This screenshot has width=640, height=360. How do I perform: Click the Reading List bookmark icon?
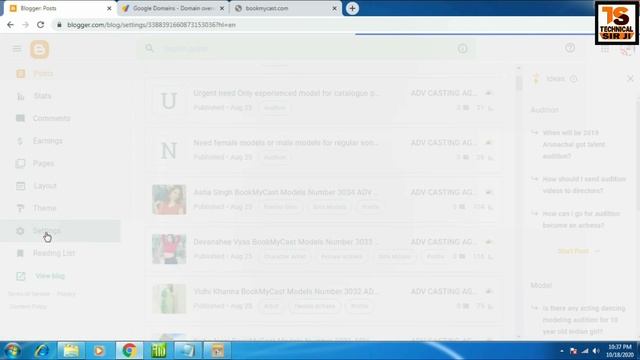pyautogui.click(x=20, y=253)
